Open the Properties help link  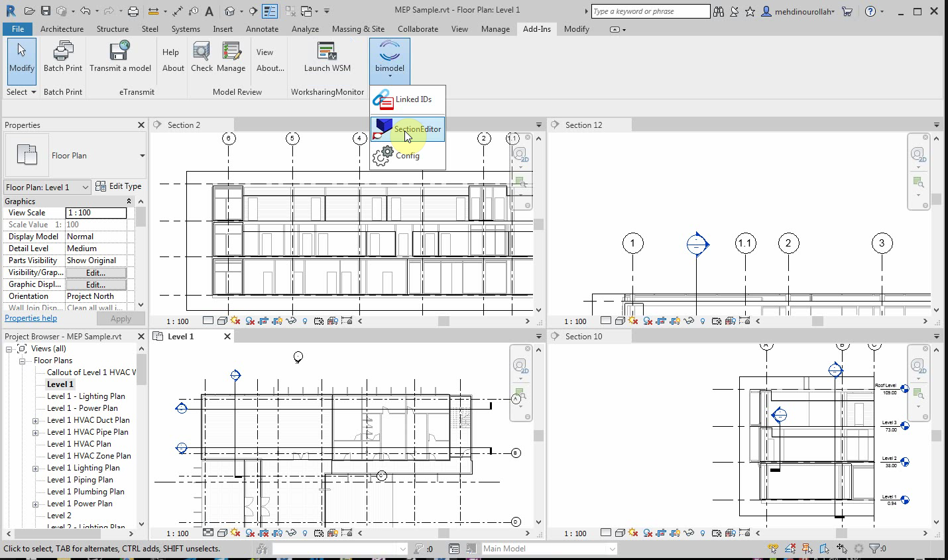(30, 318)
